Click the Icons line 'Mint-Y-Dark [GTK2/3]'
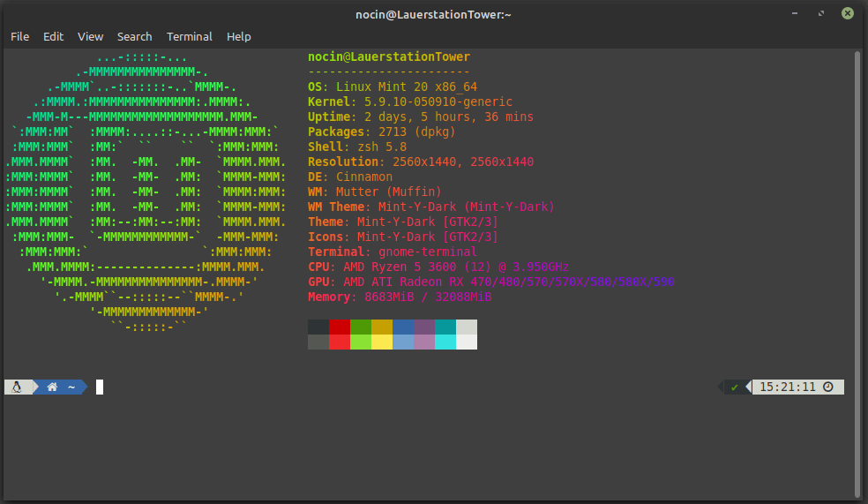Image resolution: width=868 pixels, height=504 pixels. coord(427,237)
